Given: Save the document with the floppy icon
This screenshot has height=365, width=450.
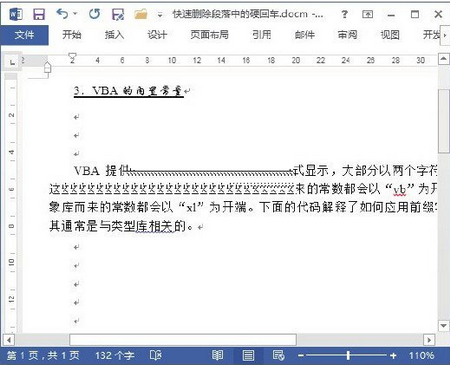Looking at the screenshot, I should 39,14.
